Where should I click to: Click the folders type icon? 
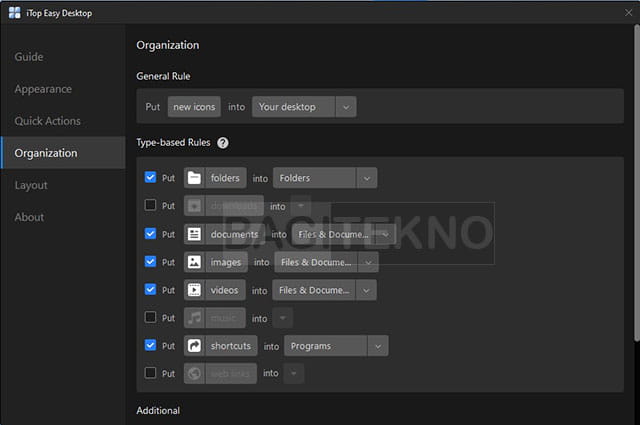[x=194, y=178]
